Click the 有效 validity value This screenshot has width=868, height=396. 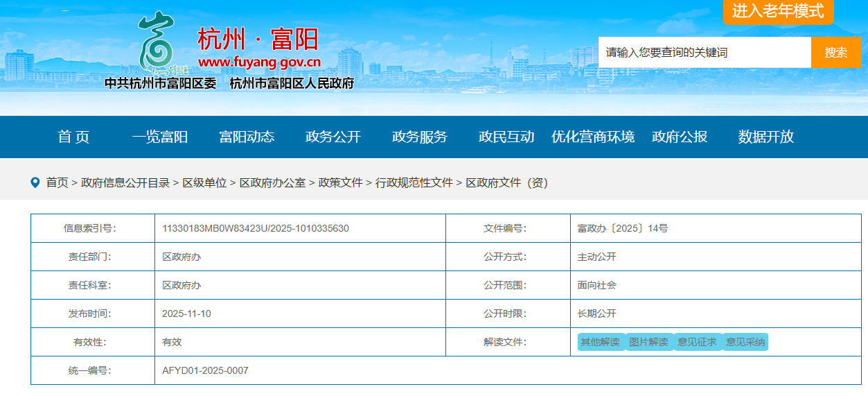(x=172, y=342)
